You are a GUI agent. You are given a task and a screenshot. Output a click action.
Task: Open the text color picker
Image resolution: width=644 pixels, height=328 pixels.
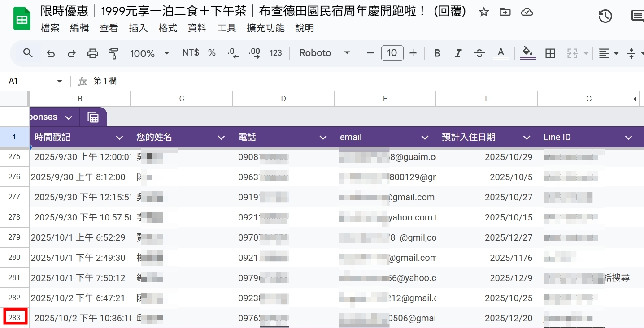point(500,53)
